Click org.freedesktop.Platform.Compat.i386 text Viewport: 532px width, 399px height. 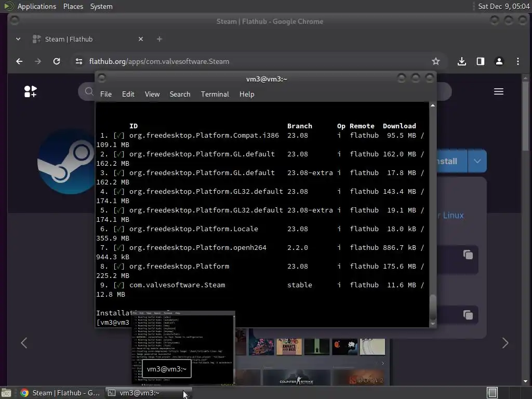(204, 136)
